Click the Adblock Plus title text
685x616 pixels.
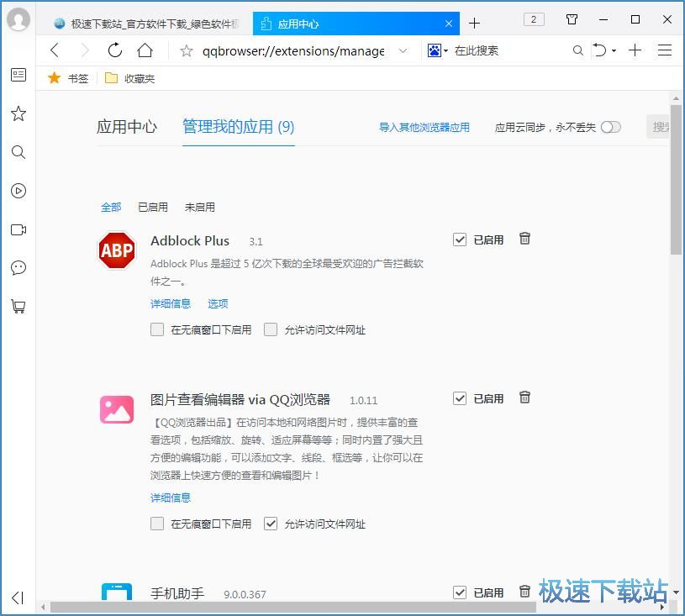coord(190,240)
